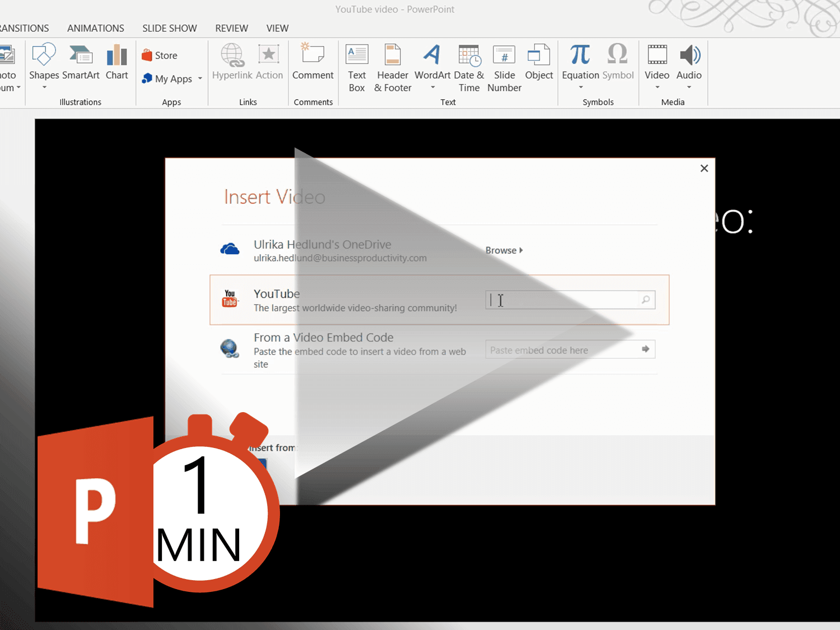This screenshot has height=630, width=840.
Task: Insert a Symbol
Action: (618, 62)
